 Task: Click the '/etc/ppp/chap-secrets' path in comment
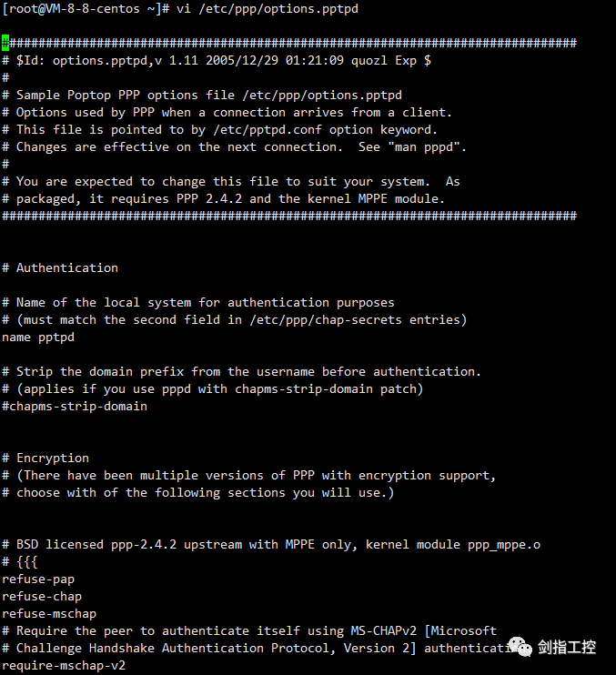326,320
